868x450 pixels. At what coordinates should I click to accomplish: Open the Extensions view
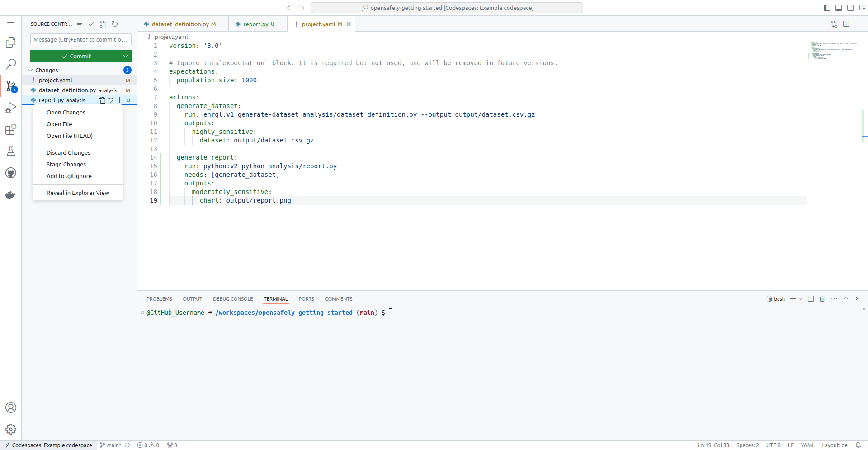pyautogui.click(x=11, y=129)
